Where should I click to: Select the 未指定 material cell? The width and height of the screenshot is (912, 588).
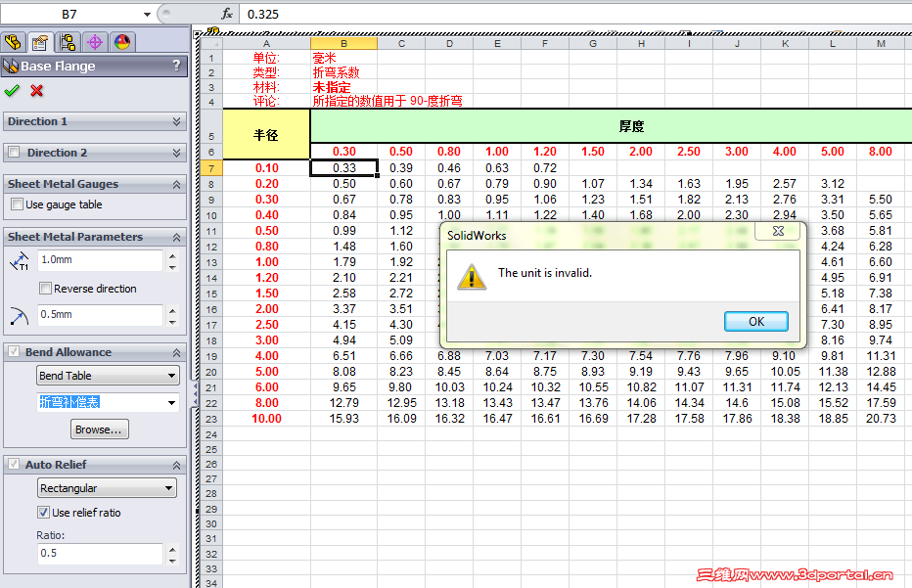pos(343,87)
